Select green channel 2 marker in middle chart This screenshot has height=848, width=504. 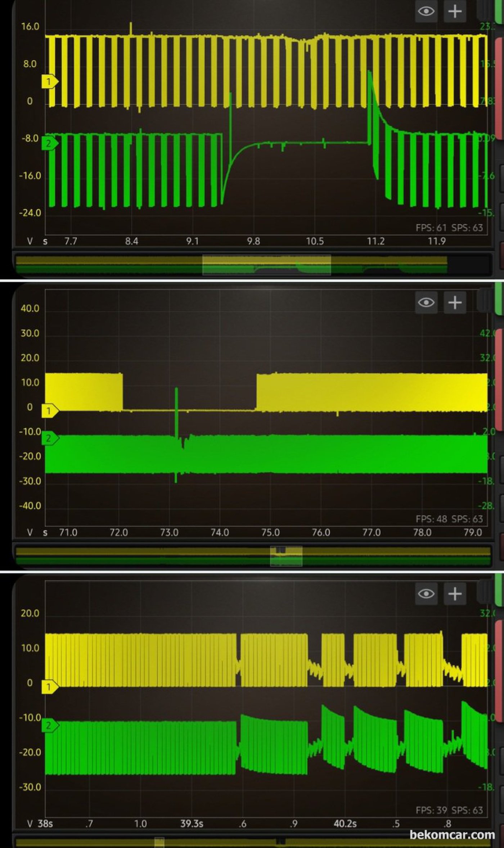(x=50, y=438)
